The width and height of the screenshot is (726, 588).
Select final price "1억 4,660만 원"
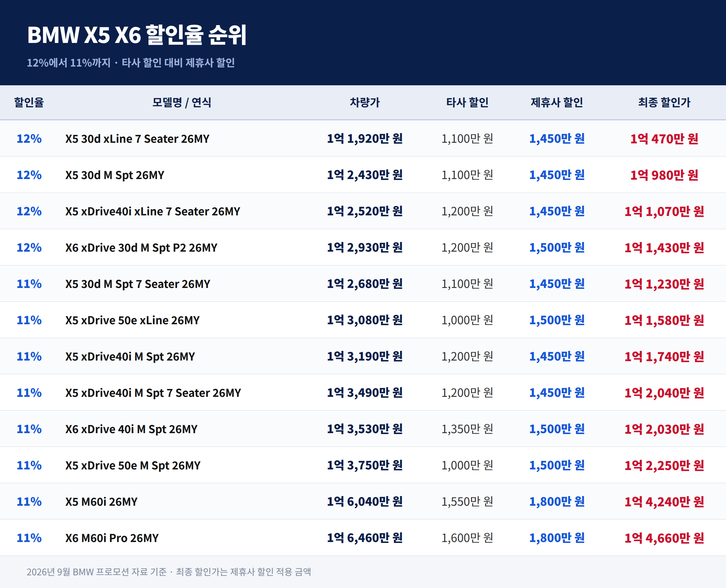(x=664, y=537)
